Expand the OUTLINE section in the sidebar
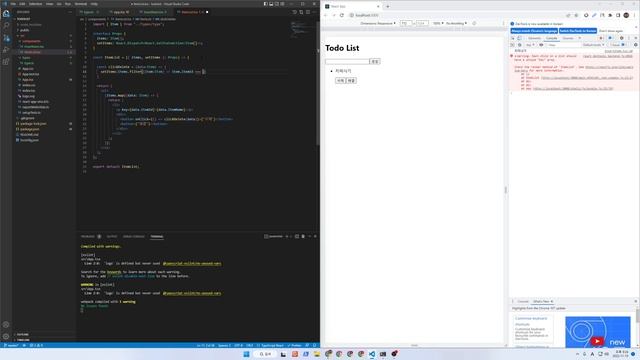 (x=22, y=334)
